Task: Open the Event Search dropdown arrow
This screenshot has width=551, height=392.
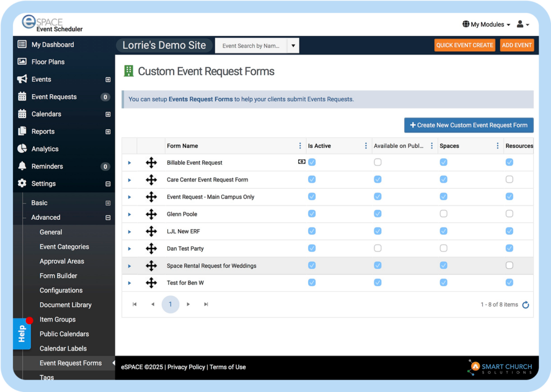Action: tap(293, 46)
